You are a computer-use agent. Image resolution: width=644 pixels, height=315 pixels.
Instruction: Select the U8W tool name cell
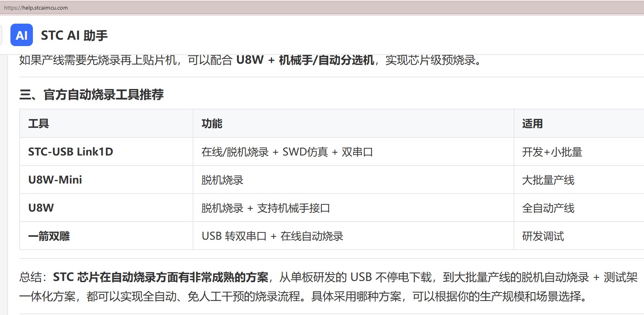[106, 208]
